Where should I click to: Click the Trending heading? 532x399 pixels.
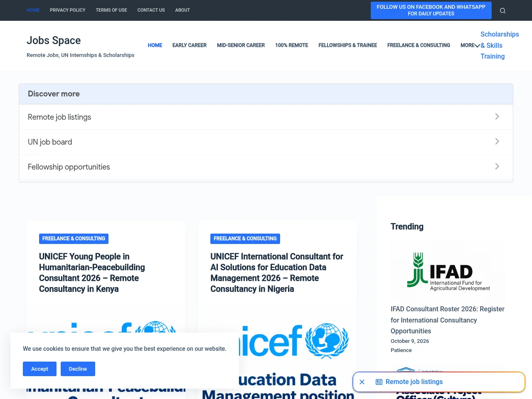coord(407,227)
